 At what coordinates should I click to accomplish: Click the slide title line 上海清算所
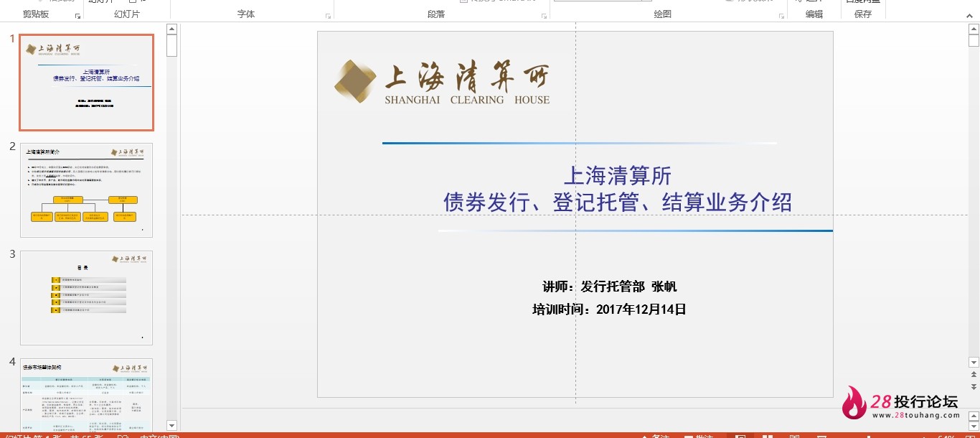pyautogui.click(x=618, y=176)
